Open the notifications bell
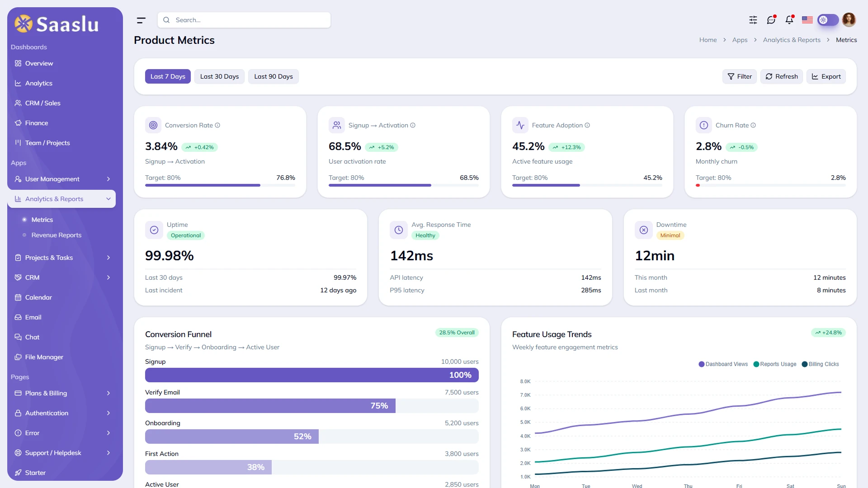 coord(789,20)
